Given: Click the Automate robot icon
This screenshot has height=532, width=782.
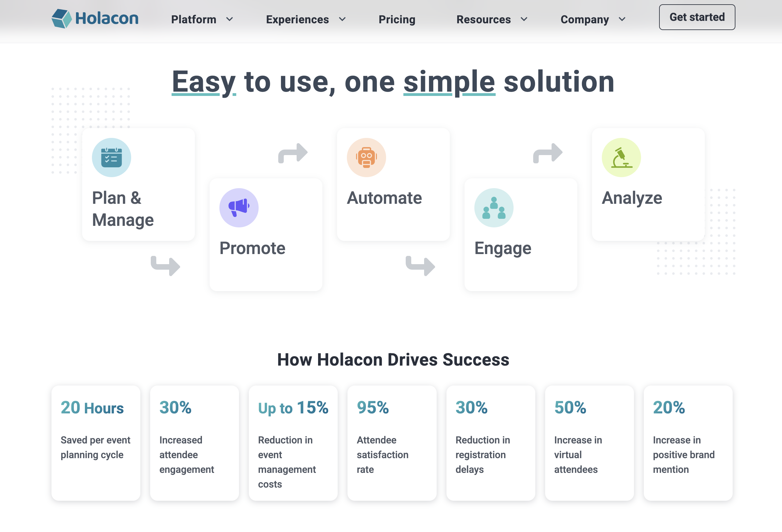Looking at the screenshot, I should pyautogui.click(x=366, y=158).
